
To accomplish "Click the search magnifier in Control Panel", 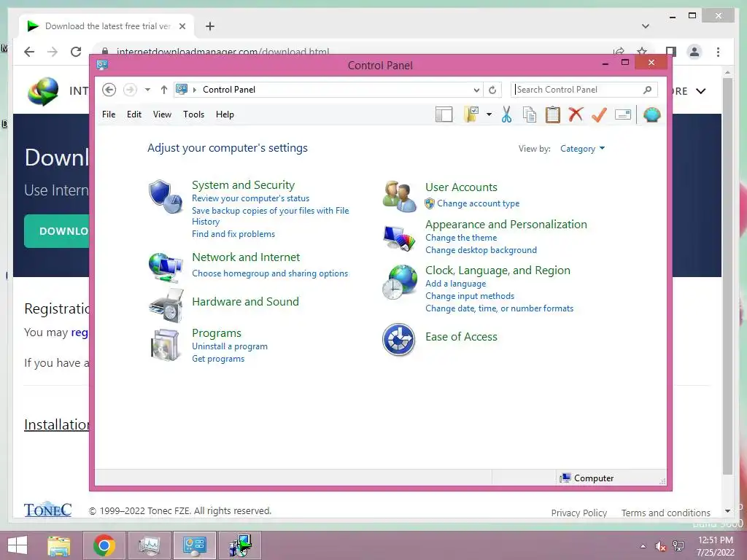I will [x=647, y=90].
